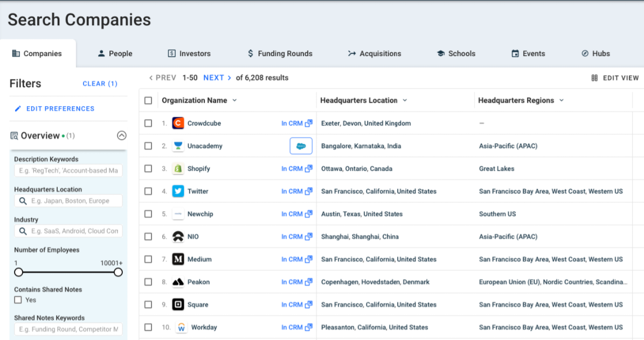Switch to the Acquisitions tab
Viewport: 644px width, 340px height.
[x=375, y=53]
